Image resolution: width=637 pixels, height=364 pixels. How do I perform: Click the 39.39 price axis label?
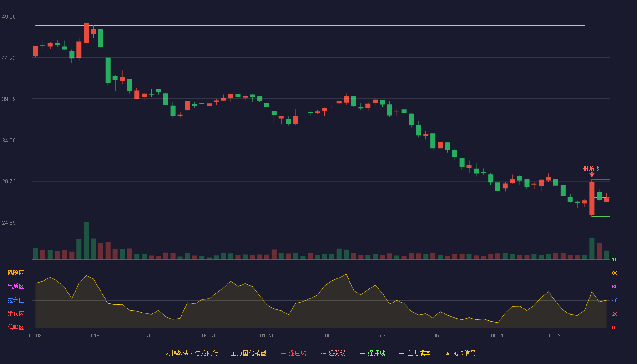(x=9, y=99)
